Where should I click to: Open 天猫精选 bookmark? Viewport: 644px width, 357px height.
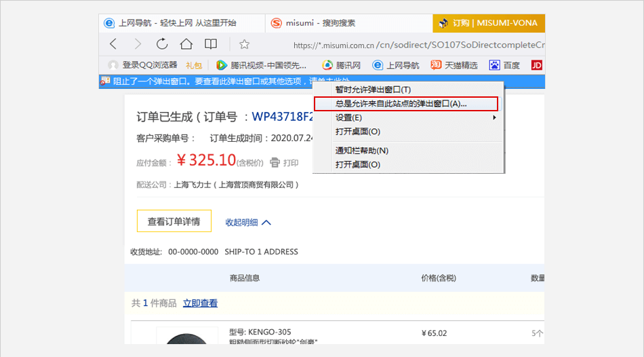click(454, 65)
